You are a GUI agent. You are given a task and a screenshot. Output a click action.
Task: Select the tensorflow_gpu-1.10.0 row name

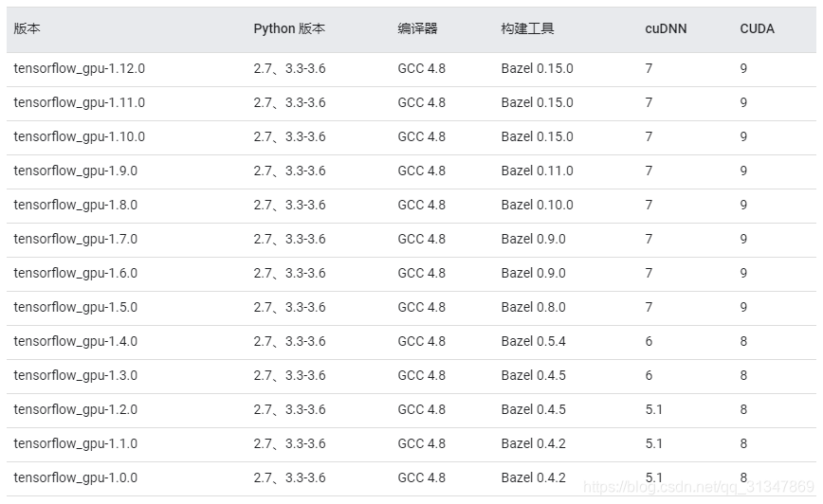point(80,136)
